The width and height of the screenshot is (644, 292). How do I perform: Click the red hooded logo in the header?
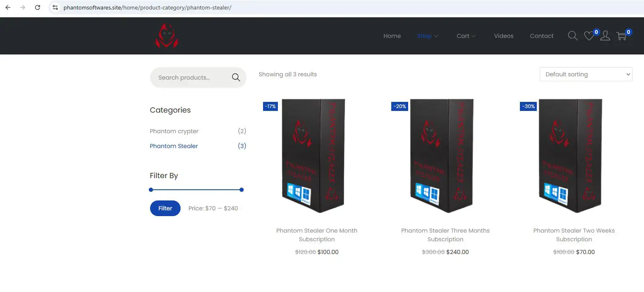pos(167,36)
